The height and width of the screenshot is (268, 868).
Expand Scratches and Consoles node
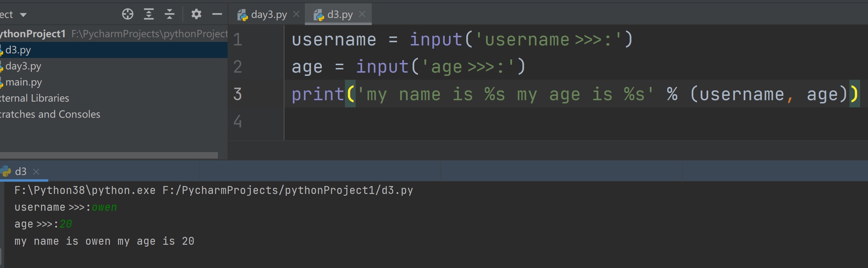click(50, 114)
